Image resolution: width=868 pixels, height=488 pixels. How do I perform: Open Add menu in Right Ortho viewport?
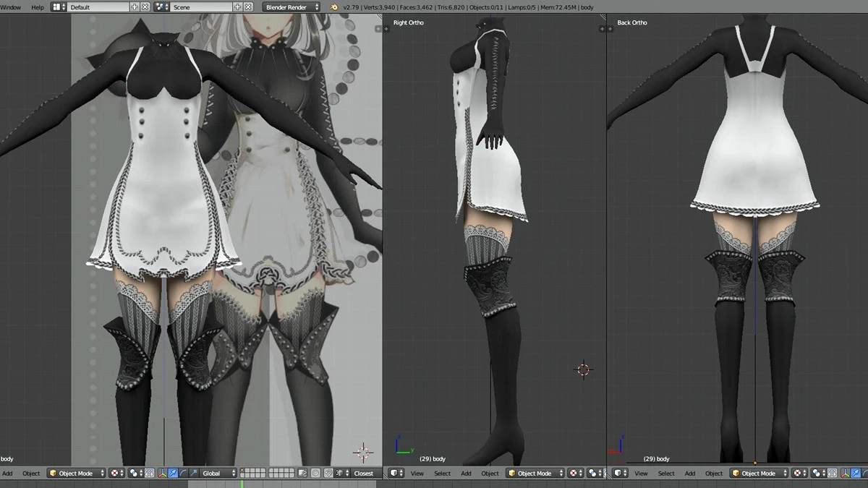tap(466, 474)
